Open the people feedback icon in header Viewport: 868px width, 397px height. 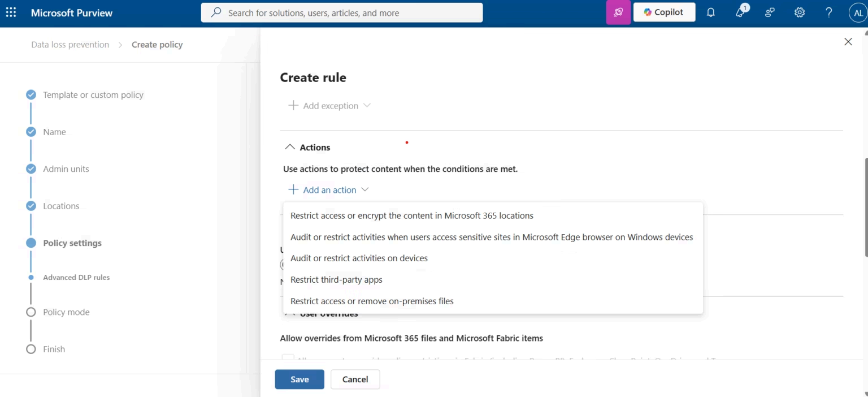pos(770,12)
